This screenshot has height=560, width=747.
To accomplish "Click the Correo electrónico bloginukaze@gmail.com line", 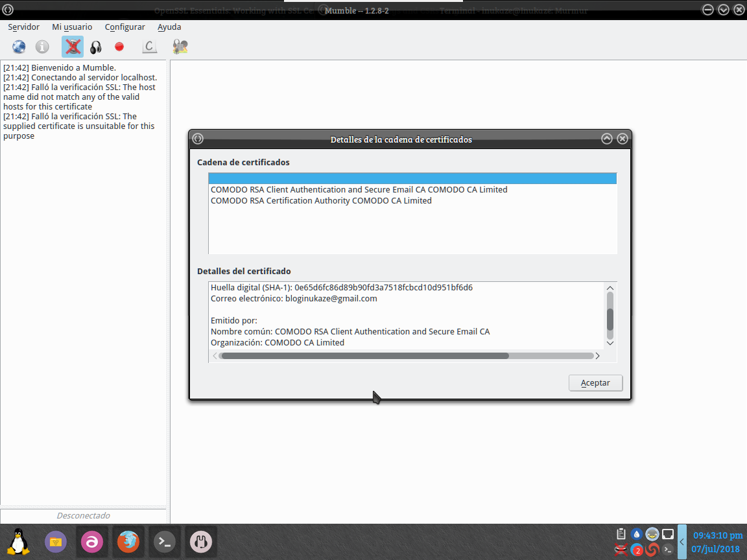I will pos(294,299).
